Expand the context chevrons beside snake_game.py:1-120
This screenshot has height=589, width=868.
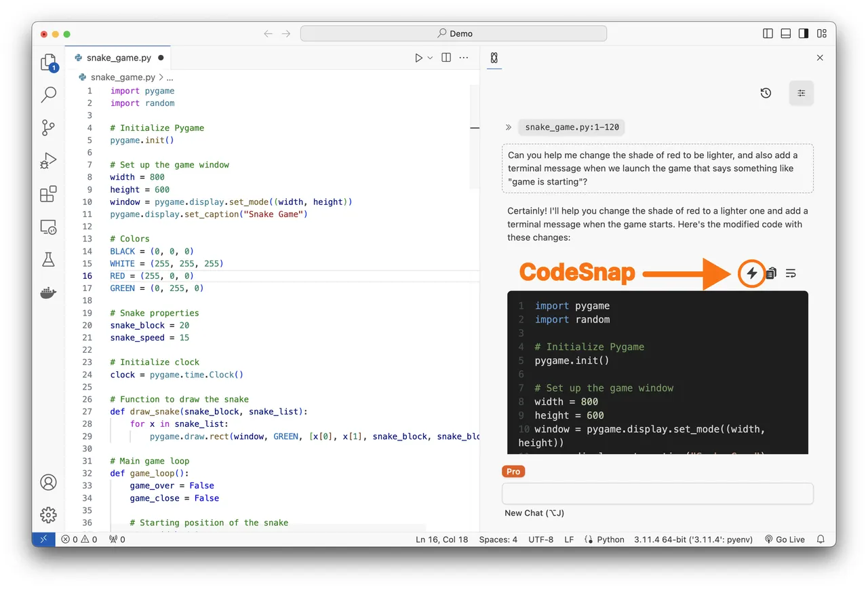click(509, 127)
